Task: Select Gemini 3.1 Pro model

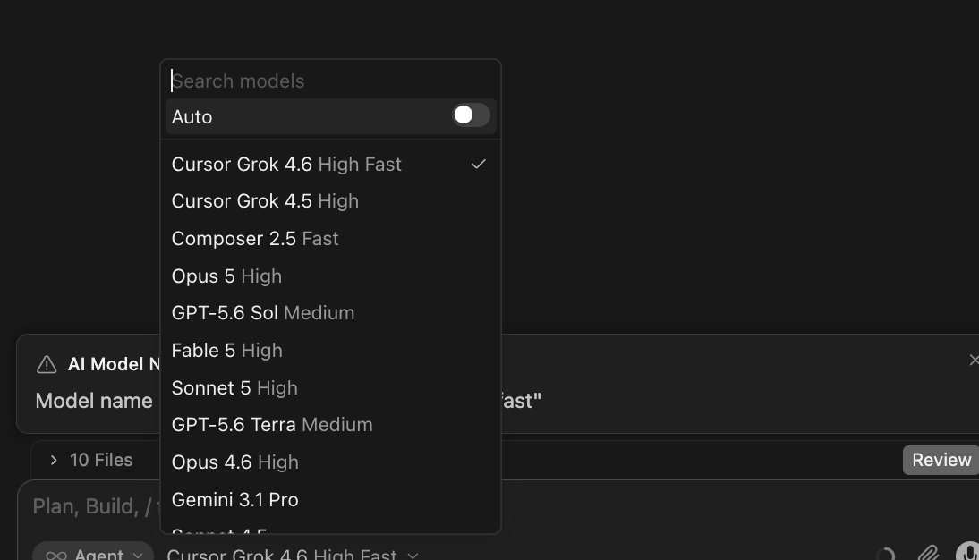Action: point(330,499)
